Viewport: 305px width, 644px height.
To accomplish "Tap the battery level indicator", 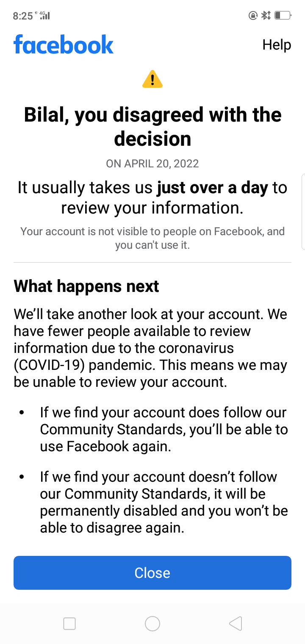I will 283,15.
